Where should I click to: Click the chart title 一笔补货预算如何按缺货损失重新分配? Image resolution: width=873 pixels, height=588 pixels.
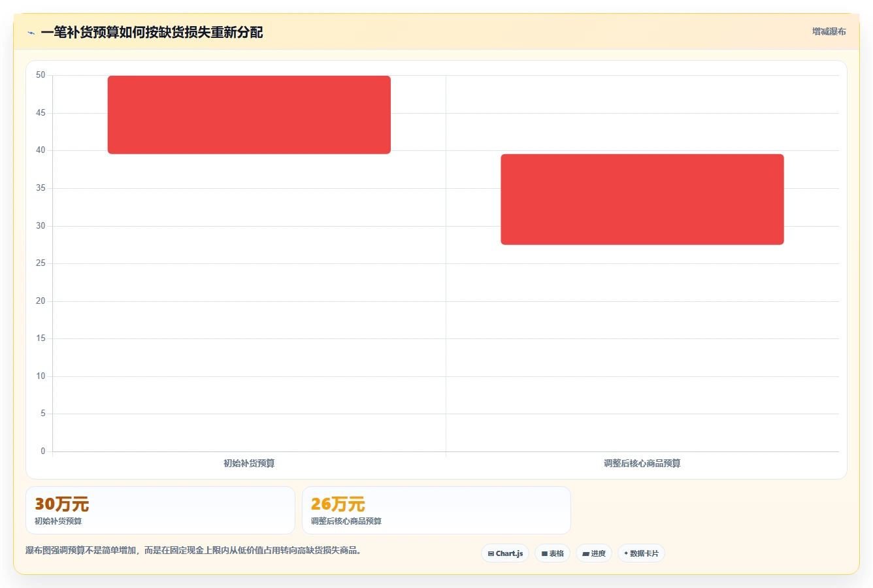tap(152, 33)
